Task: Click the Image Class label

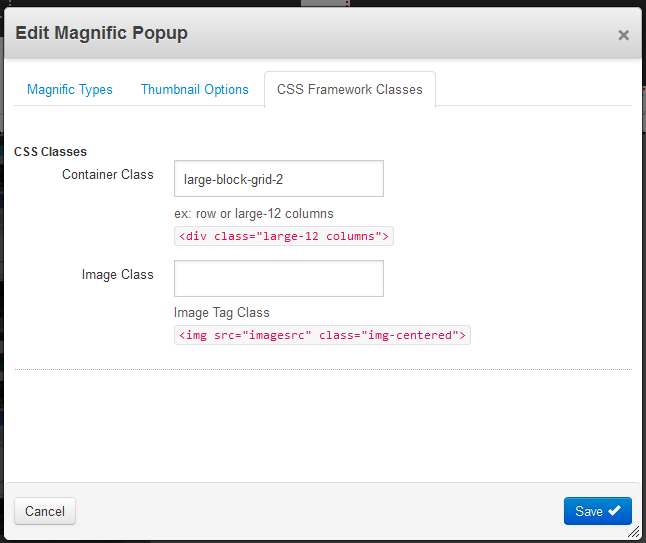Action: click(117, 274)
